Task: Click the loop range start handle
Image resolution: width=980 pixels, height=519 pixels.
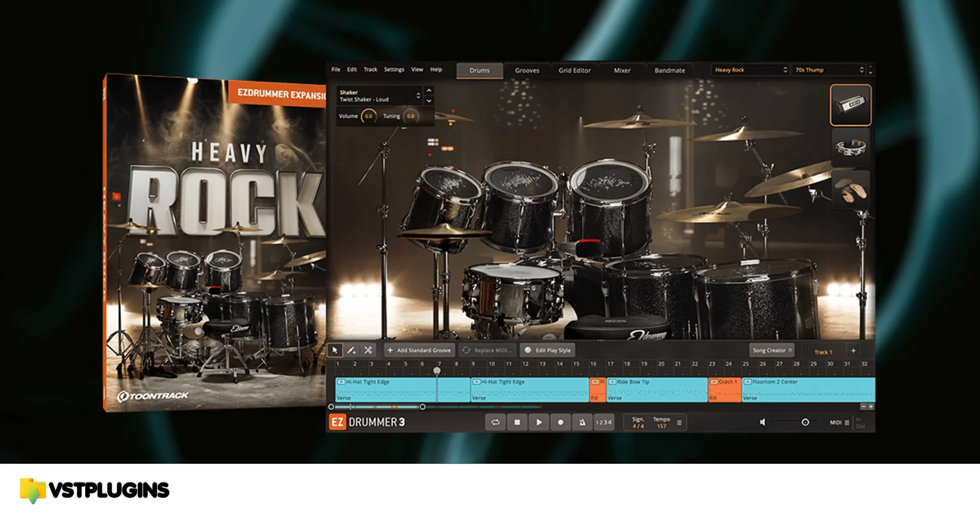Action: click(331, 407)
